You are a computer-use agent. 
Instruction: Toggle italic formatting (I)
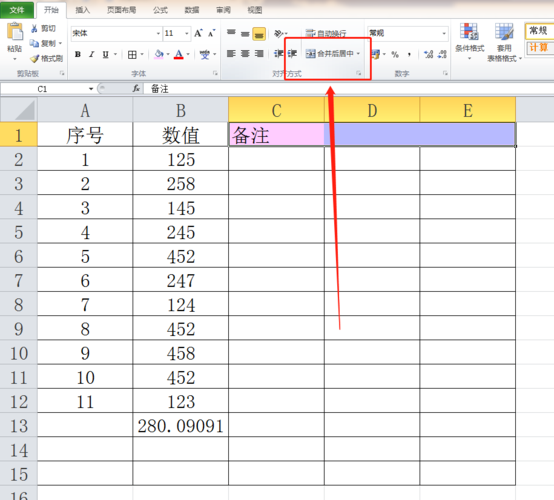tap(92, 54)
